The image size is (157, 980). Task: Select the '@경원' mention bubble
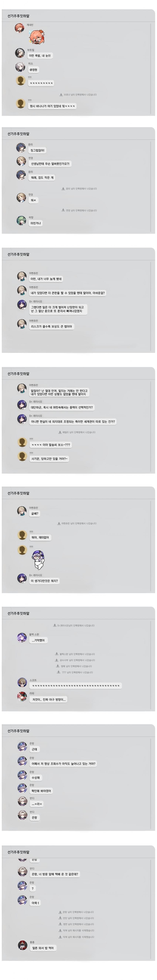(x=33, y=70)
